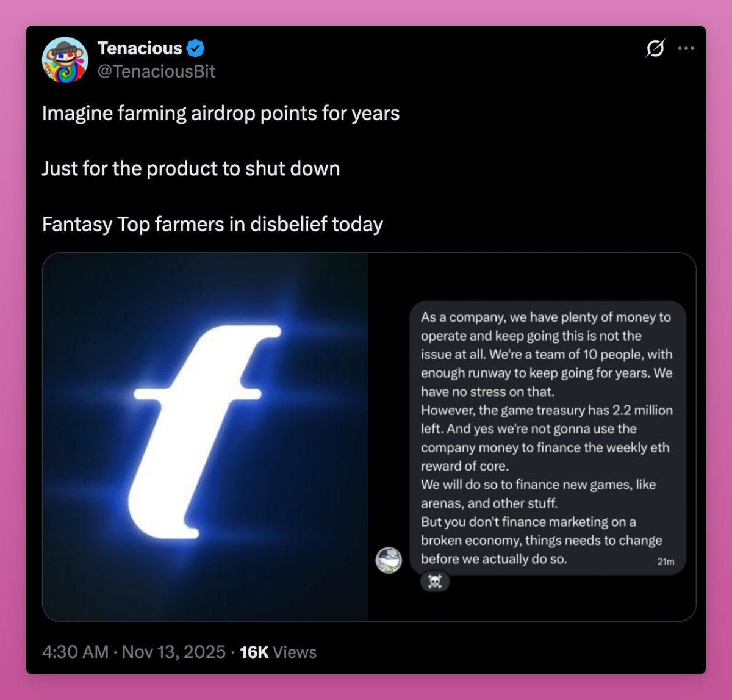Click the 21m chat message timestamp
Viewport: 732px width, 700px height.
[666, 561]
